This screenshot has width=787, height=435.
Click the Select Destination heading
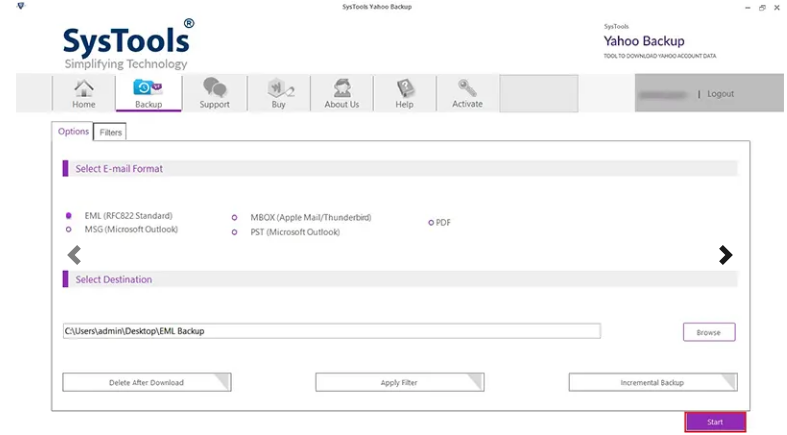tap(113, 279)
